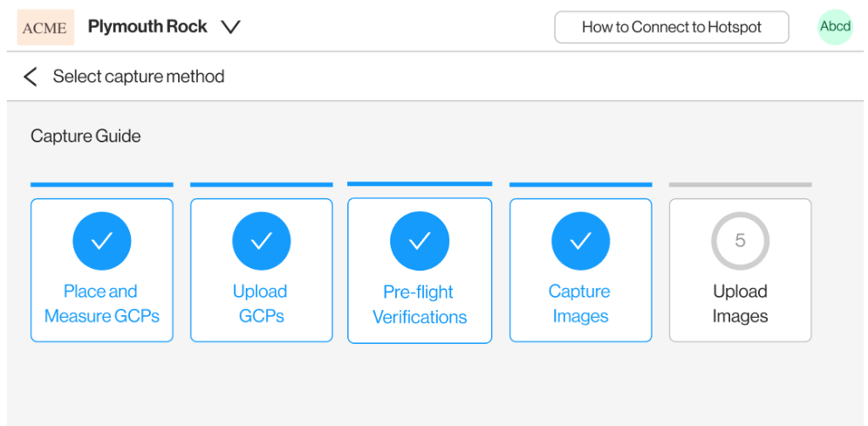Screen dimensions: 868x426
Task: Click the step 5 circle icon
Action: point(740,241)
